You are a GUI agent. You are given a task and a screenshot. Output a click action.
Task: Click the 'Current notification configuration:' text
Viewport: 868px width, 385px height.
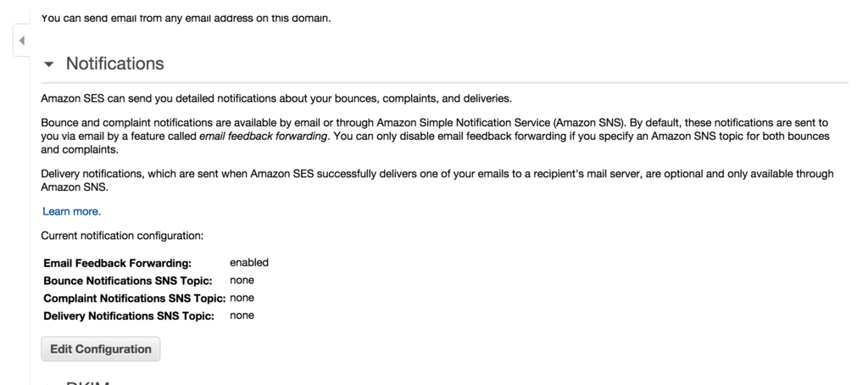(x=122, y=236)
